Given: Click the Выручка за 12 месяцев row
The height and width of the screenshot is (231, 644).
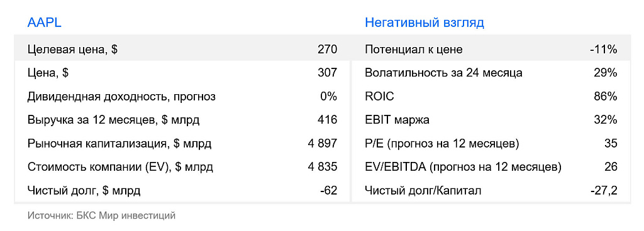Looking at the screenshot, I should [x=182, y=120].
